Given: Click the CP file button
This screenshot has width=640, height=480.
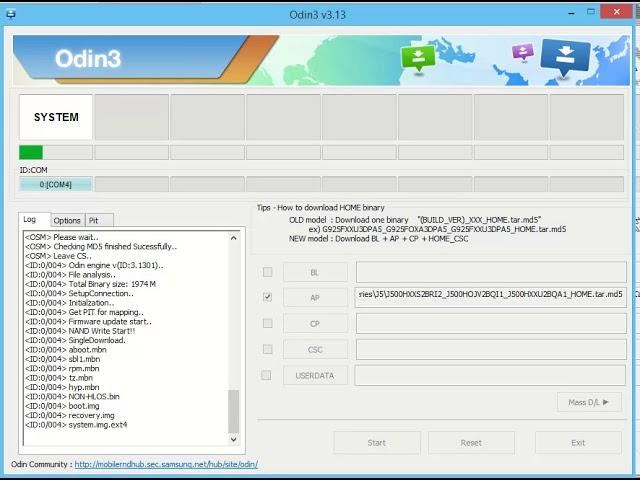Looking at the screenshot, I should coord(315,324).
